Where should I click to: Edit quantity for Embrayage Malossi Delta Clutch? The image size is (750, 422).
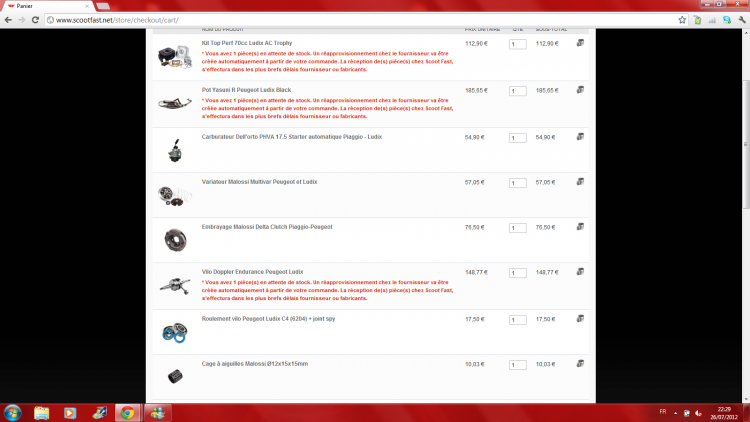click(518, 228)
